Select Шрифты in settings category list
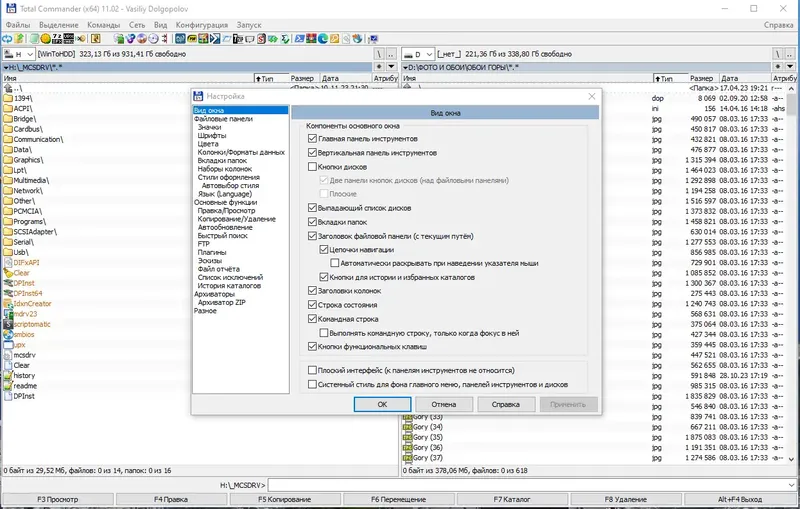 click(212, 135)
